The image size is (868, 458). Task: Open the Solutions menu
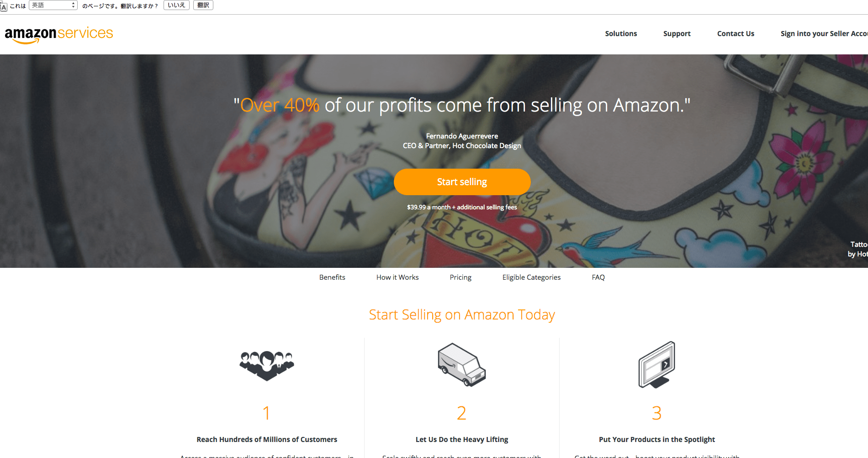(x=621, y=34)
